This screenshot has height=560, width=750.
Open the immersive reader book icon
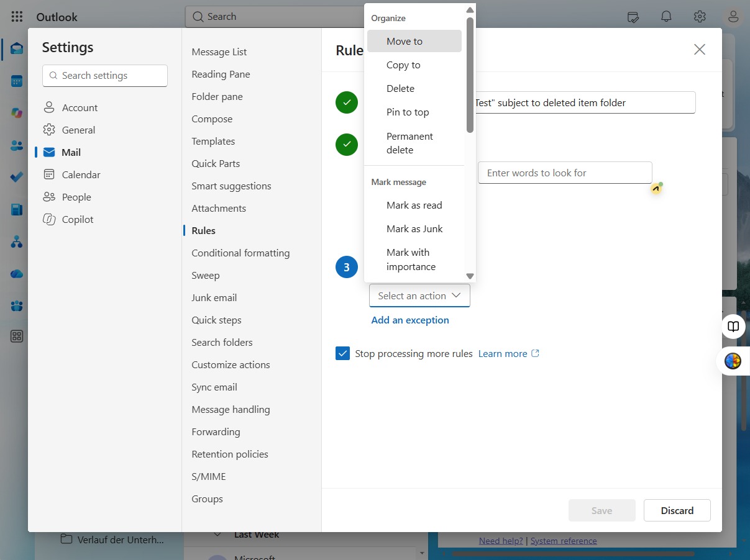click(x=733, y=327)
